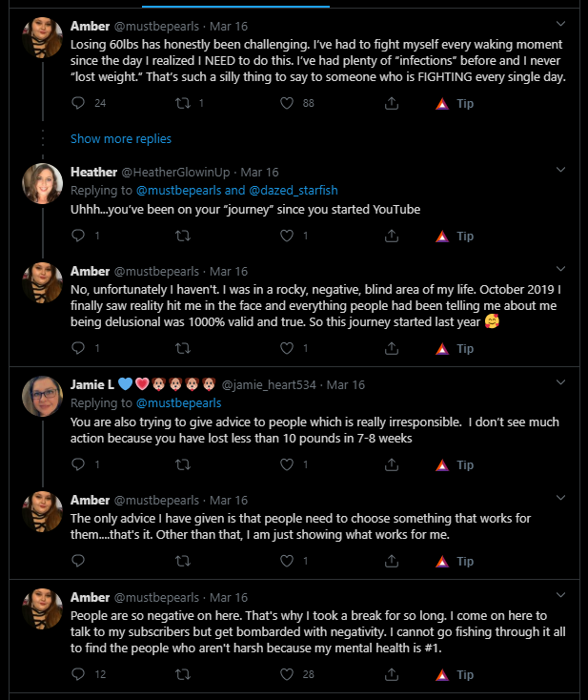
Task: Like Amber's tweet about losing 60lbs
Action: pos(287,103)
